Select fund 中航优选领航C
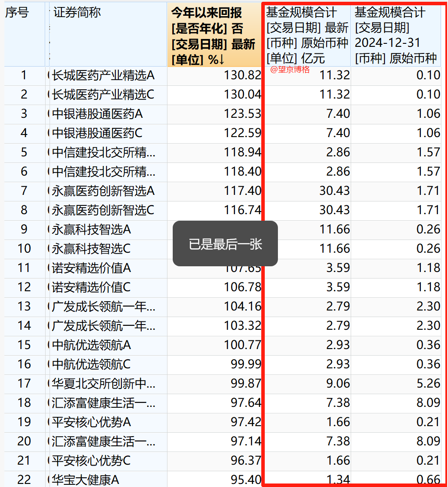The image size is (448, 487). (92, 364)
